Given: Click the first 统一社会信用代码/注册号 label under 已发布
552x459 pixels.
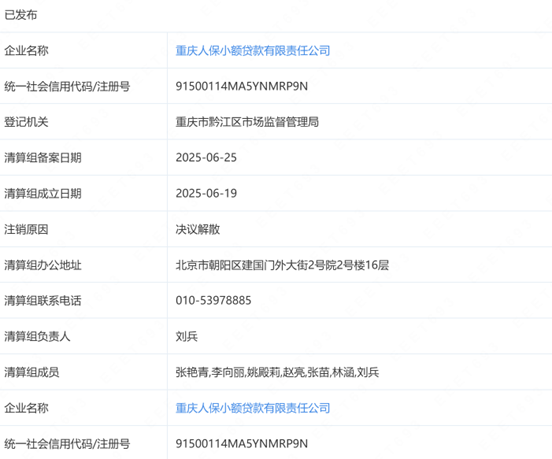Looking at the screenshot, I should tap(67, 86).
